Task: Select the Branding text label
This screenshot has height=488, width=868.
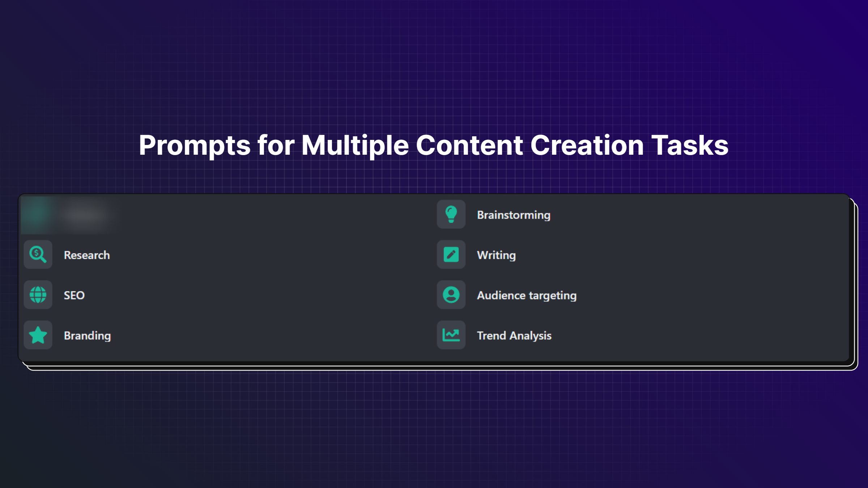Action: [x=87, y=335]
